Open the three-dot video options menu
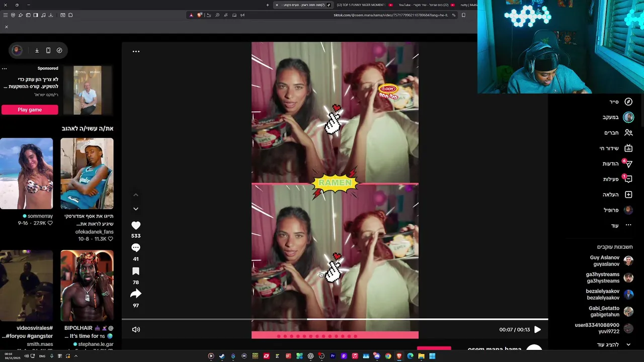644x362 pixels. [136, 51]
